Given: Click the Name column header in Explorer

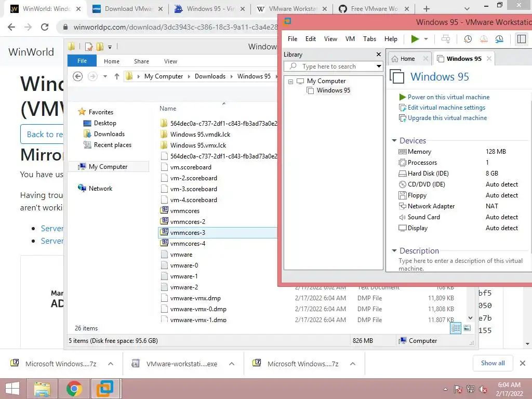Looking at the screenshot, I should tap(168, 109).
